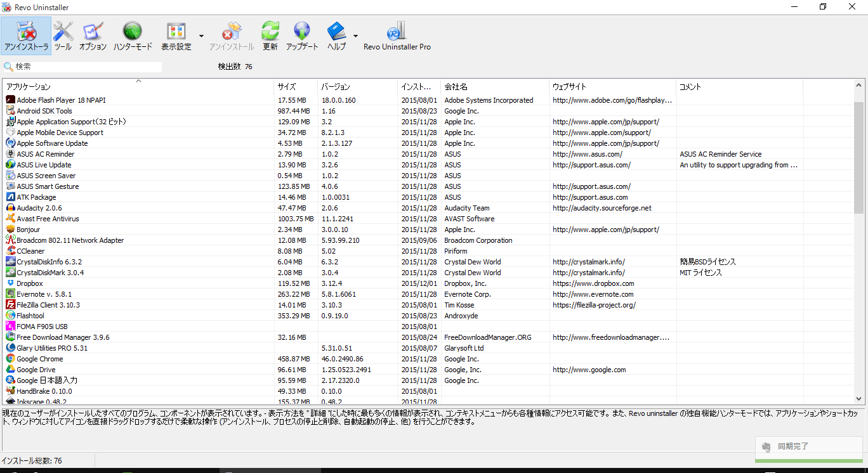Select ASUS Screen Saver row

[x=428, y=176]
